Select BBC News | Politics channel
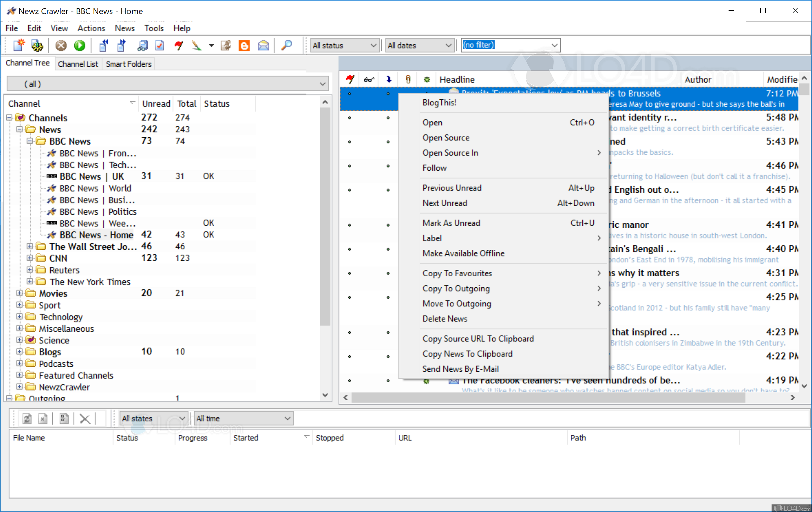Screen dimensions: 812x512 click(x=98, y=212)
